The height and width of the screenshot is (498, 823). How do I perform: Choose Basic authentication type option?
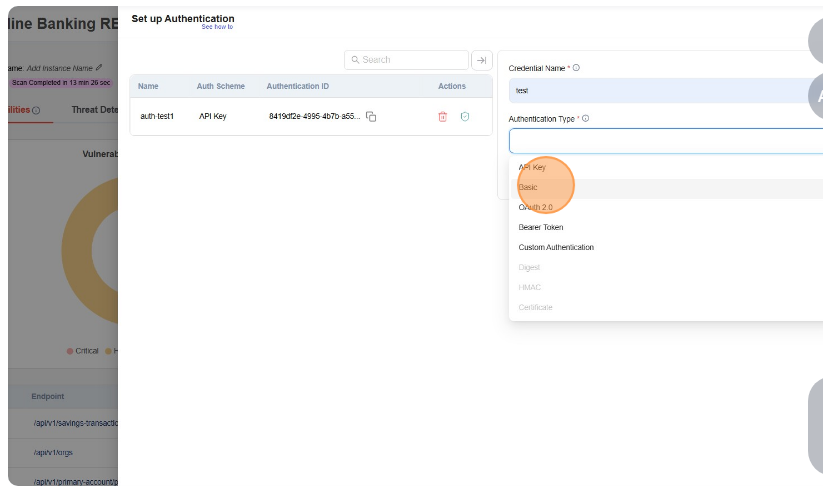(528, 187)
